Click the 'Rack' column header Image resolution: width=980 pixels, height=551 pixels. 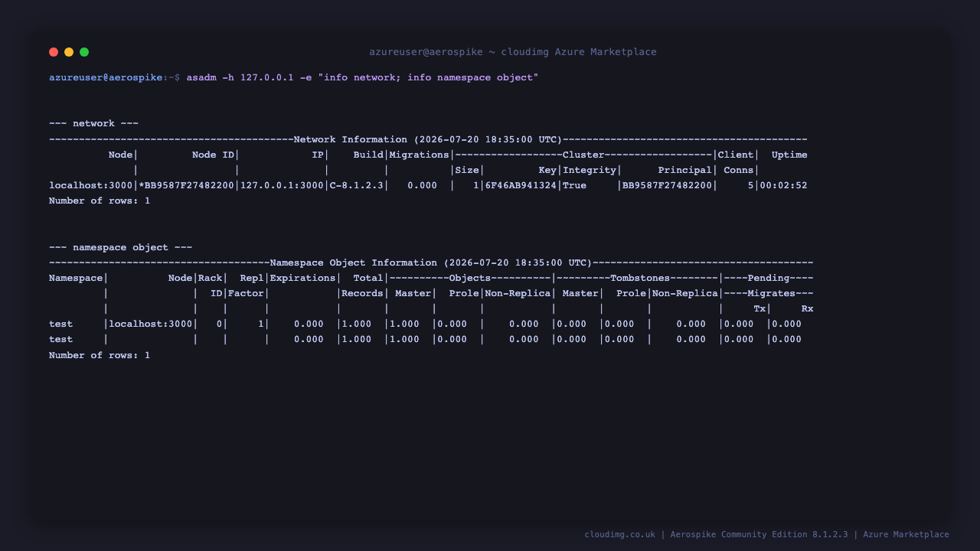point(210,278)
